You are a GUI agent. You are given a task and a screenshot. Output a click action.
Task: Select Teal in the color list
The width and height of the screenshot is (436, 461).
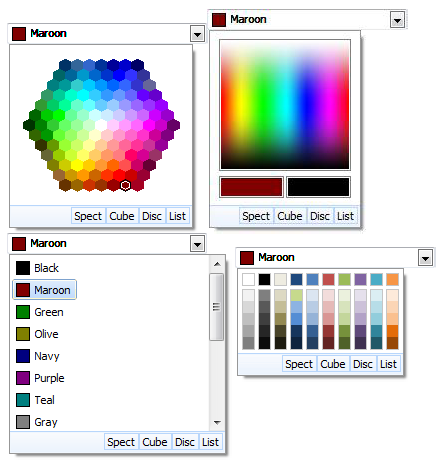[44, 400]
